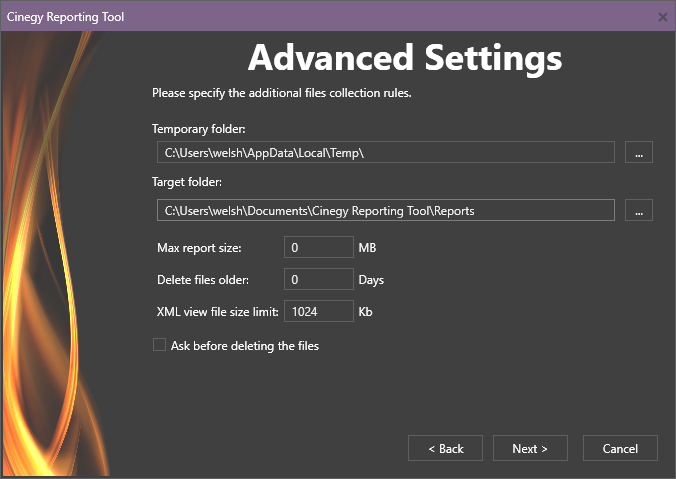
Task: Click the 'Ask before deleting the files' label
Action: 245,346
